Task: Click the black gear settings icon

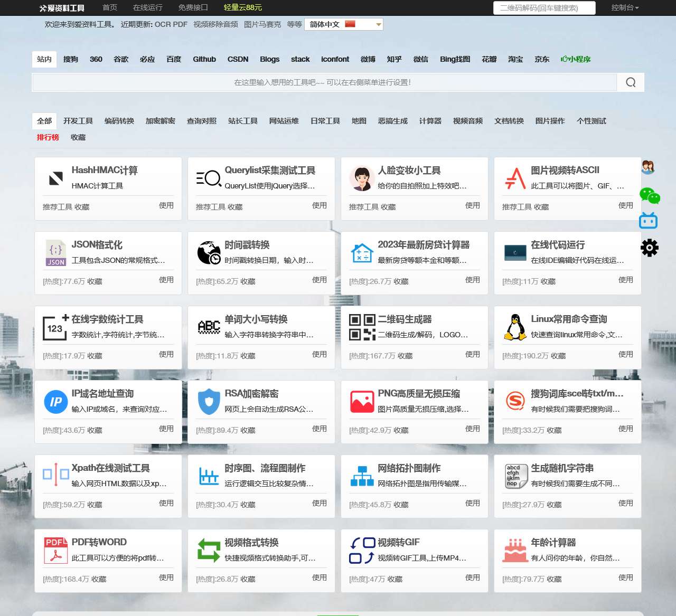Action: point(649,248)
